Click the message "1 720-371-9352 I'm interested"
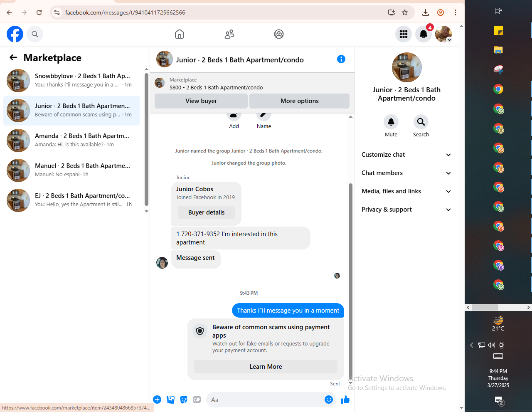This screenshot has width=532, height=412. pos(241,238)
